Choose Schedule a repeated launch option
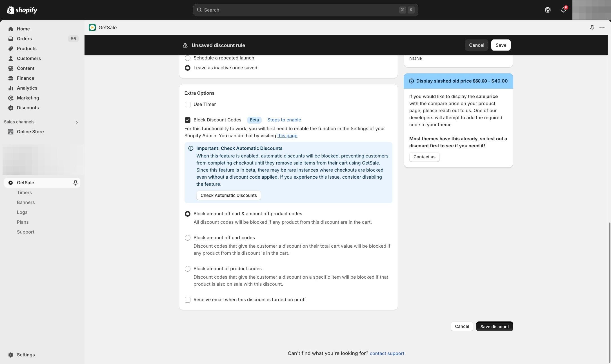Viewport: 611px width, 364px height. (x=188, y=58)
